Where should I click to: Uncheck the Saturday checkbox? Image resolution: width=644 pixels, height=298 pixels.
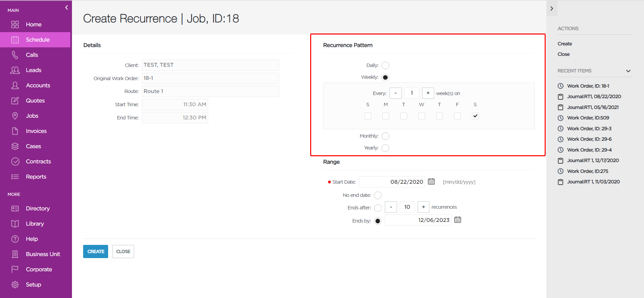tap(475, 116)
